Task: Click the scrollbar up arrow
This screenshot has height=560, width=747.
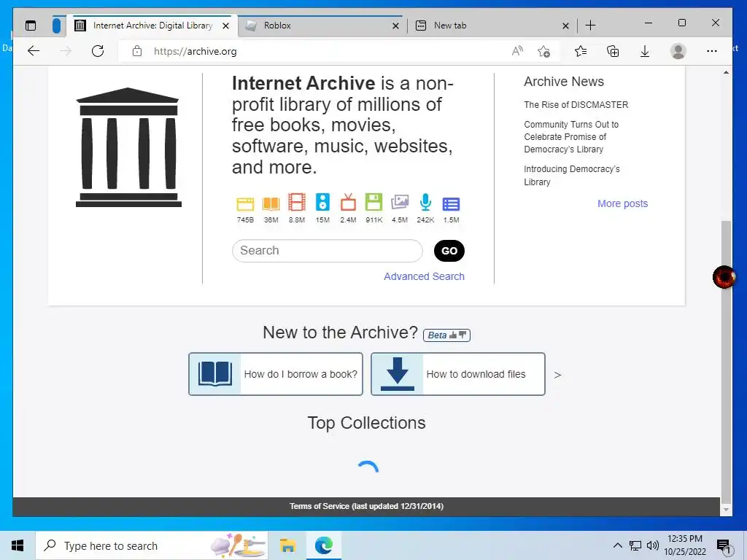Action: pos(726,72)
